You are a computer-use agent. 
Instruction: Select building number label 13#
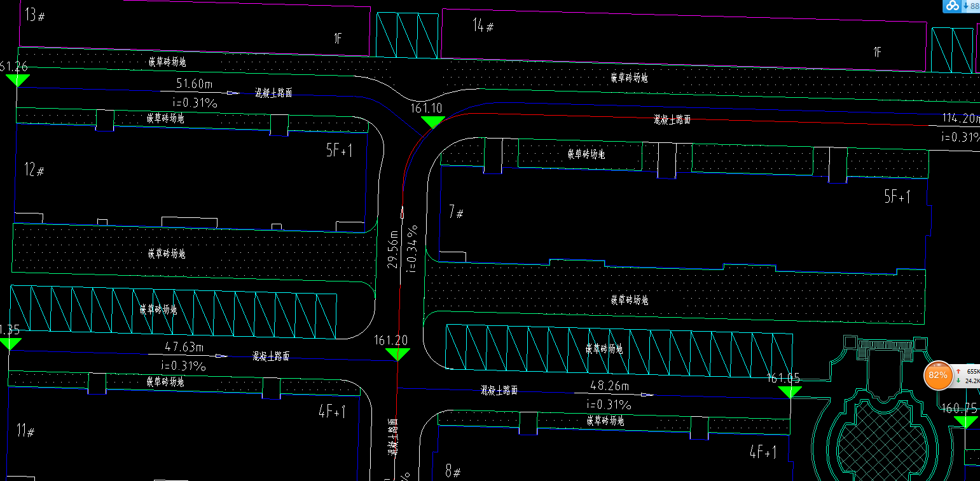35,16
